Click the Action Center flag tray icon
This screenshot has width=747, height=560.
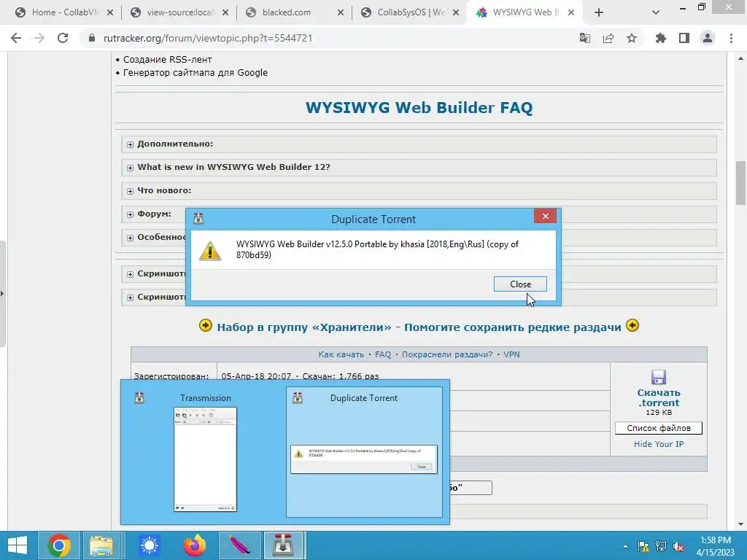(x=643, y=546)
